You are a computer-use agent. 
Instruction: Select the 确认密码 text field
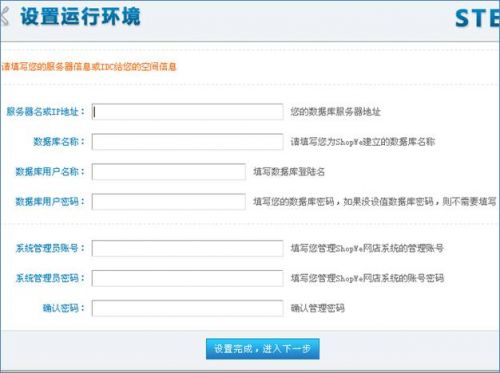point(188,308)
